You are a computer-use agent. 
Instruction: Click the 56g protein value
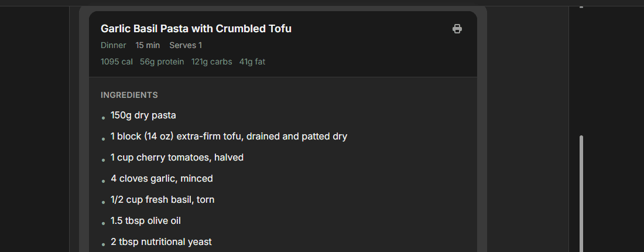pos(162,62)
